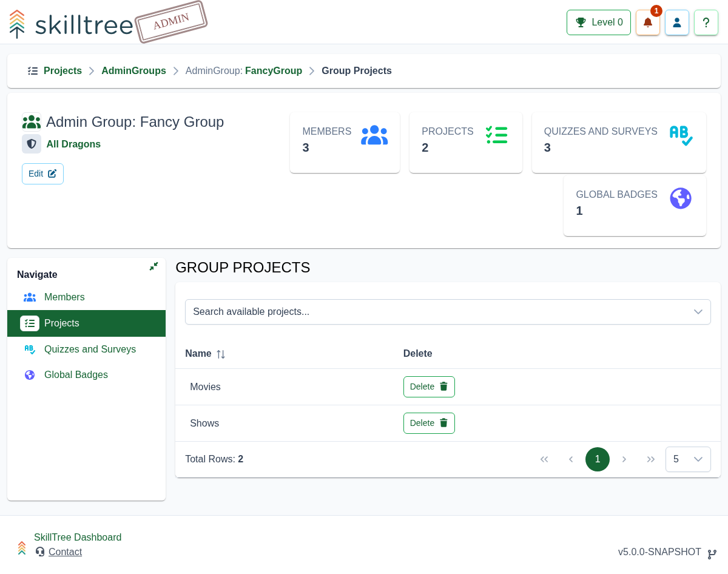
Task: Open AdminGroups breadcrumb link
Action: coord(133,71)
